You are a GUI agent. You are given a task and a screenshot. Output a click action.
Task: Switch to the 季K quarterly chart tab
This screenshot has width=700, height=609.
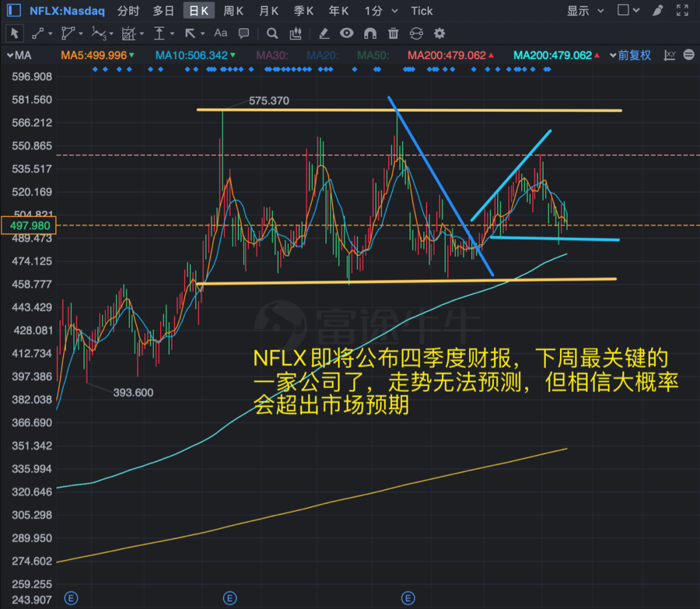click(x=303, y=11)
